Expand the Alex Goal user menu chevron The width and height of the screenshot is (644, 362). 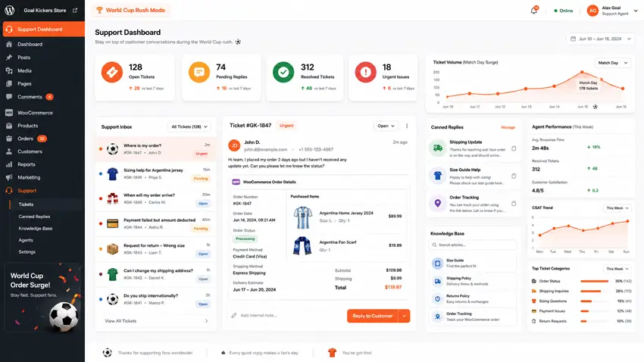tap(636, 11)
